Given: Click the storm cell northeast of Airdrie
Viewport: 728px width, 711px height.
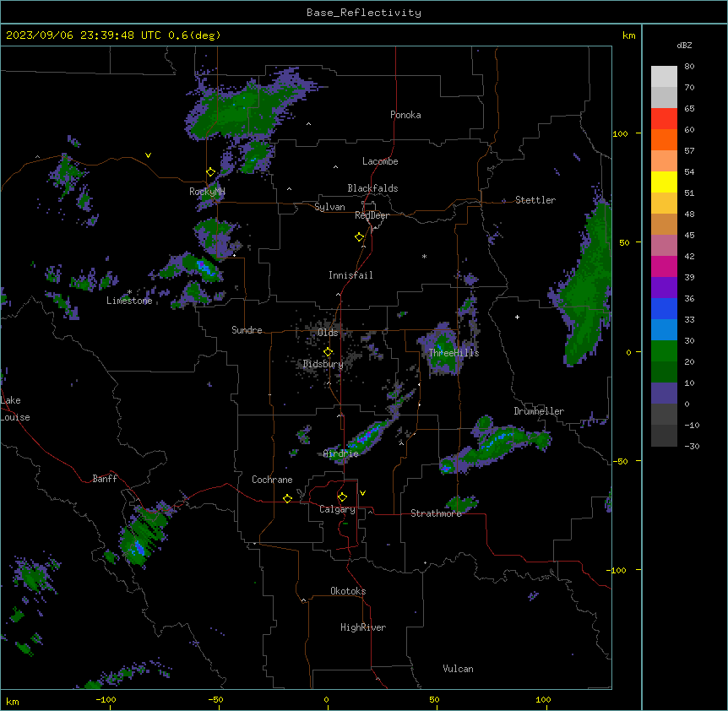Looking at the screenshot, I should tap(369, 437).
